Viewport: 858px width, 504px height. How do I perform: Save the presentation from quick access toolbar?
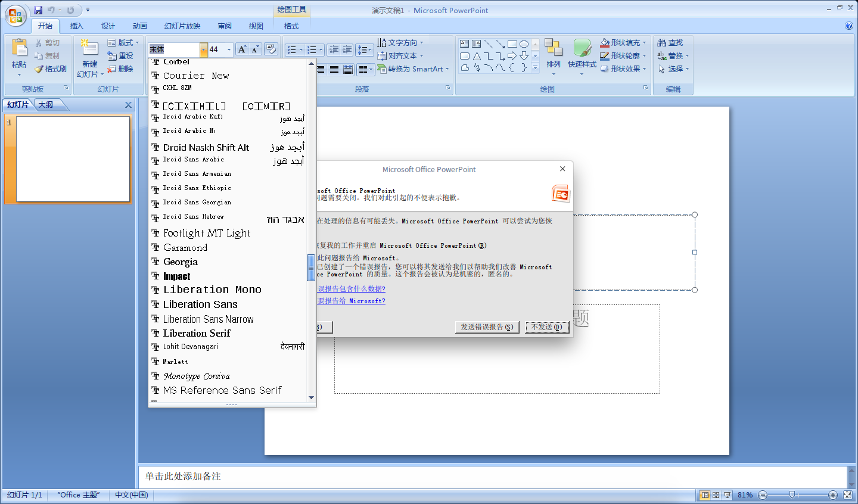click(x=38, y=10)
